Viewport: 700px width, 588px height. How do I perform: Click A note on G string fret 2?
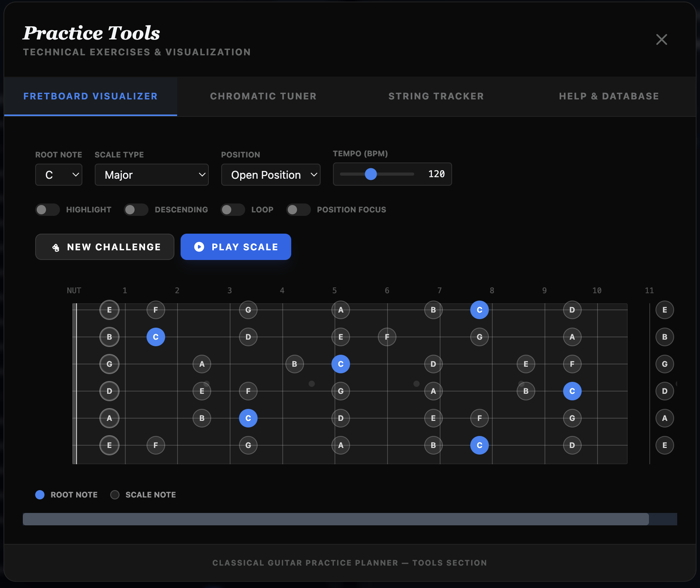(x=202, y=364)
